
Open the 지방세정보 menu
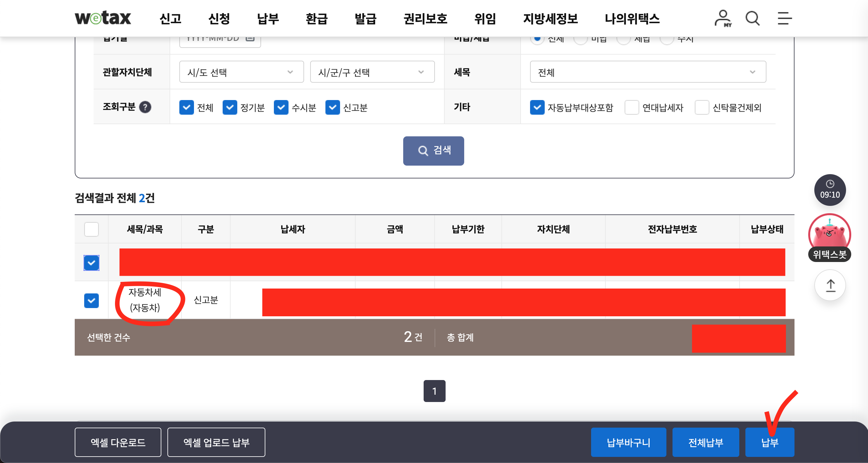point(550,19)
